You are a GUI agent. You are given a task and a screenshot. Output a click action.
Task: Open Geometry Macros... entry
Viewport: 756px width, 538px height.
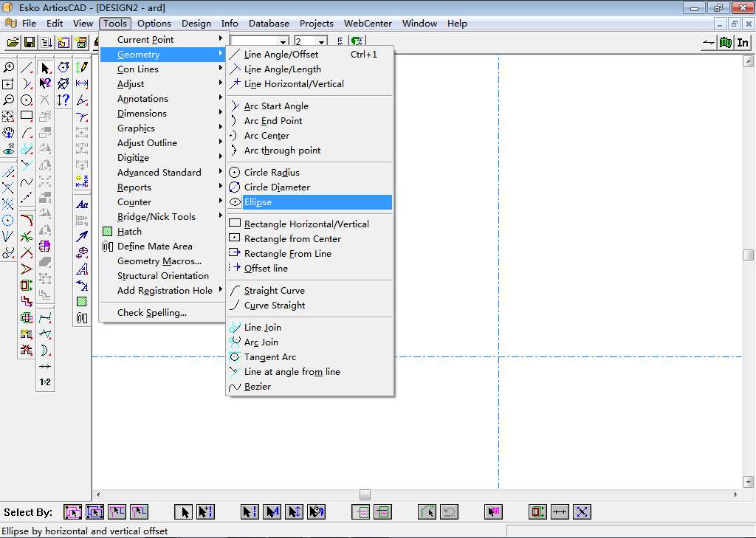click(x=159, y=261)
